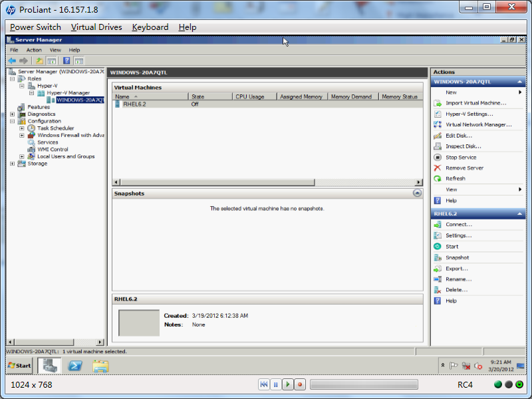Click the green power status icon
Screen dimensions: 532x399
pyautogui.click(x=519, y=384)
